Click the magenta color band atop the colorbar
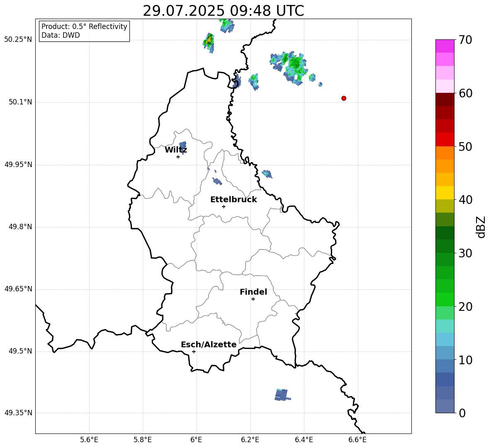Viewport: 491px width, 448px height. 445,46
